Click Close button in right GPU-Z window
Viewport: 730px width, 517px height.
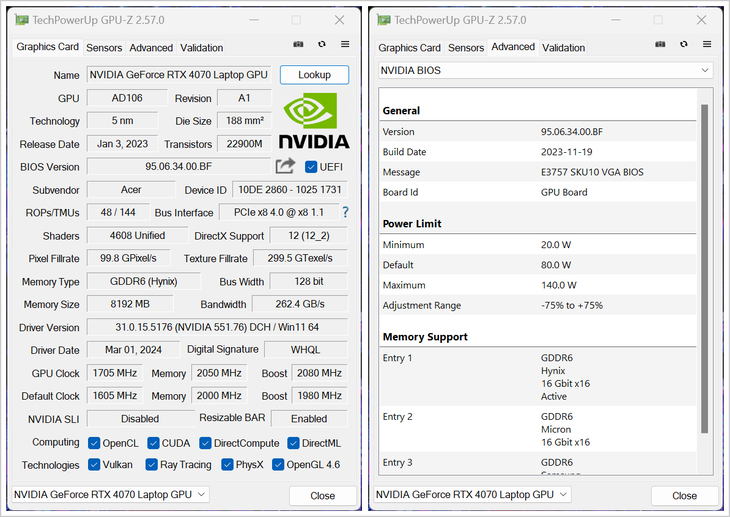coord(684,496)
